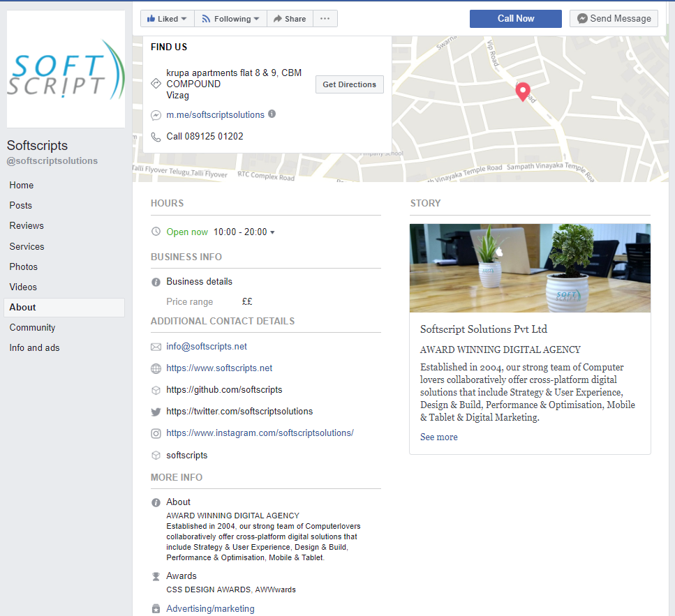
Task: Expand opening hours dropdown arrow
Action: tap(272, 232)
